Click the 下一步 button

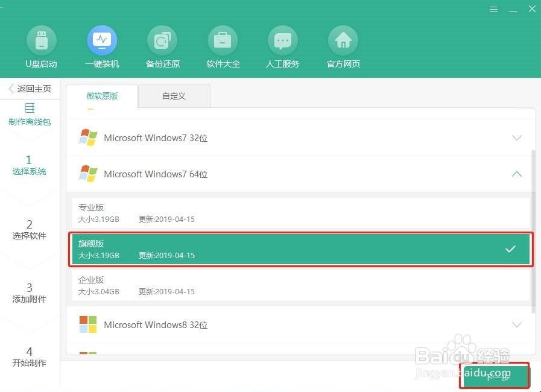coord(495,376)
